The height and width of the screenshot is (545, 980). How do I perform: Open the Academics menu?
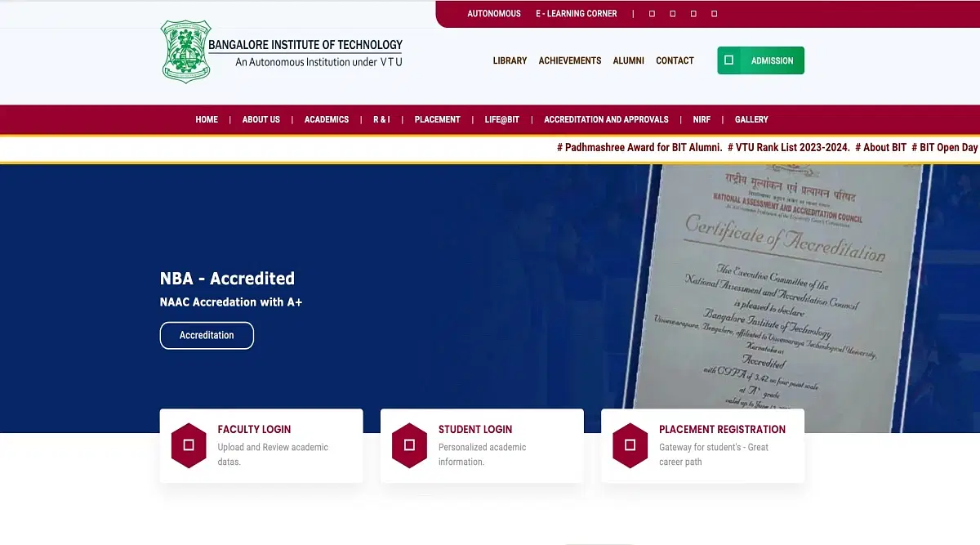327,119
